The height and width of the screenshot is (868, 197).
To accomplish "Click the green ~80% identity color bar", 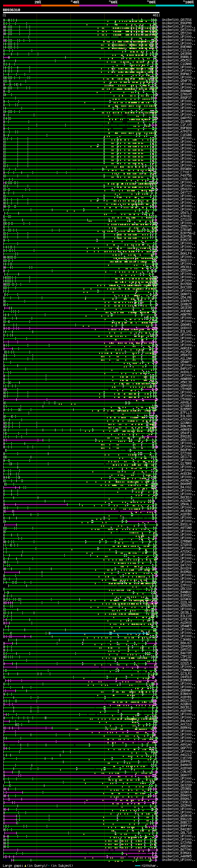I will point(137,6).
